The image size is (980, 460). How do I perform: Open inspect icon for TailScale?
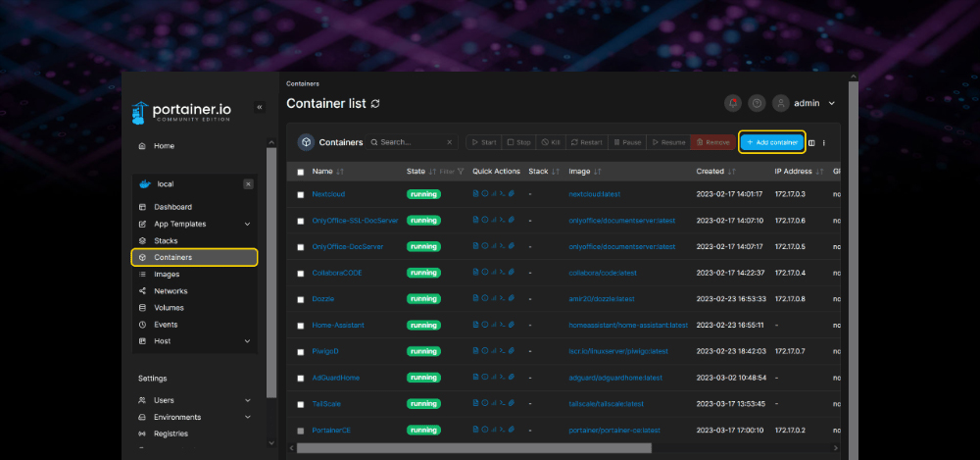pyautogui.click(x=484, y=404)
